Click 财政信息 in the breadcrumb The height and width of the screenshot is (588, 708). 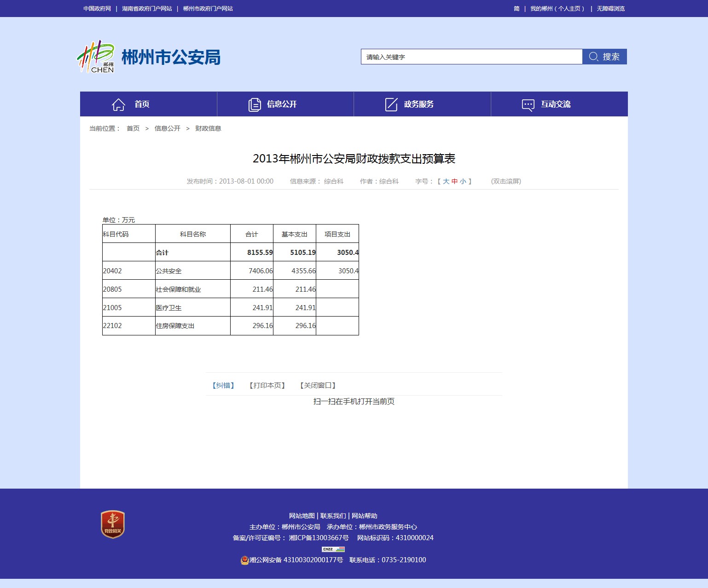pos(208,128)
